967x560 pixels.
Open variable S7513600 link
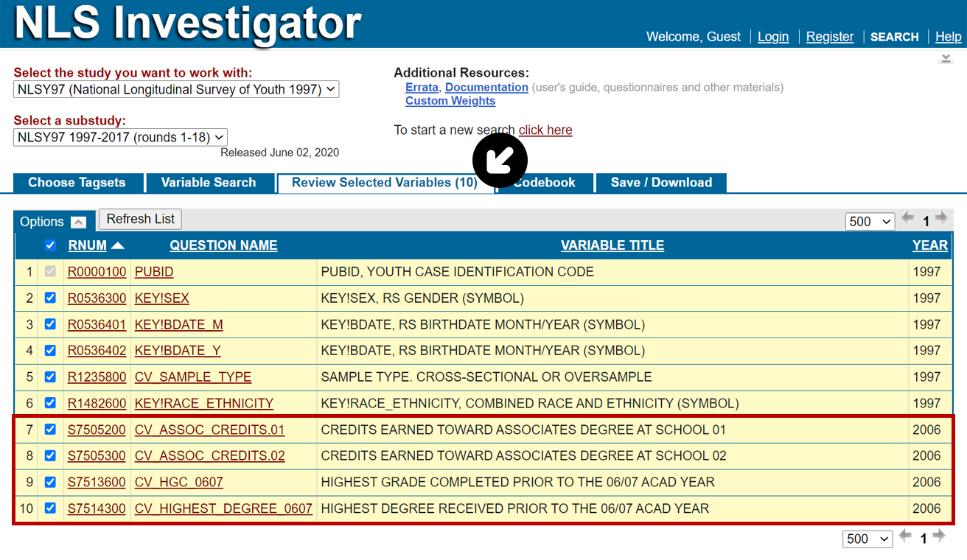coord(97,482)
